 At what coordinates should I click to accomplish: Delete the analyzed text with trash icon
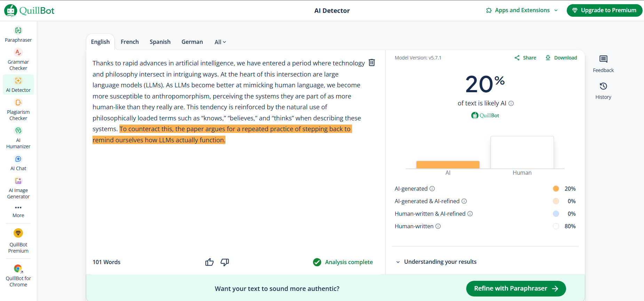pyautogui.click(x=371, y=63)
